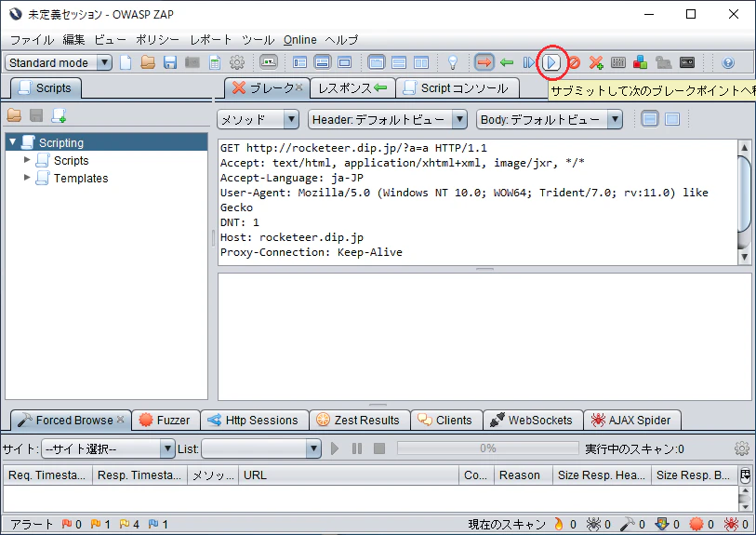This screenshot has height=535, width=756.
Task: Switch to the WebSockets tab
Action: [x=532, y=421]
